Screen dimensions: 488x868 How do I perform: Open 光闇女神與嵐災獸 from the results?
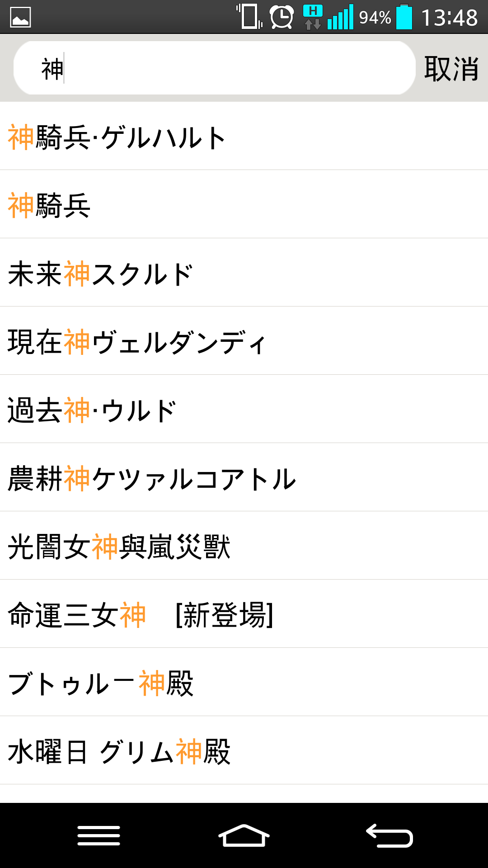coord(244,546)
